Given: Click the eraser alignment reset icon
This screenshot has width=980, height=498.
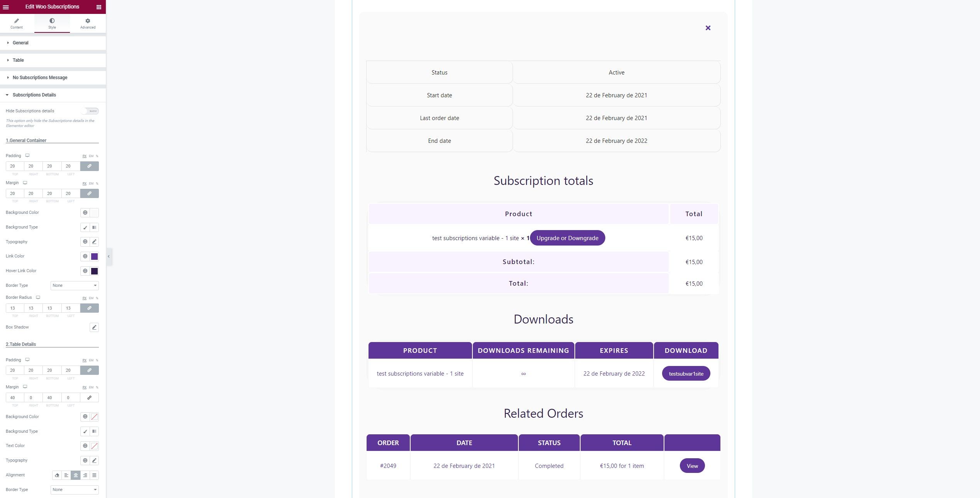Looking at the screenshot, I should (57, 475).
